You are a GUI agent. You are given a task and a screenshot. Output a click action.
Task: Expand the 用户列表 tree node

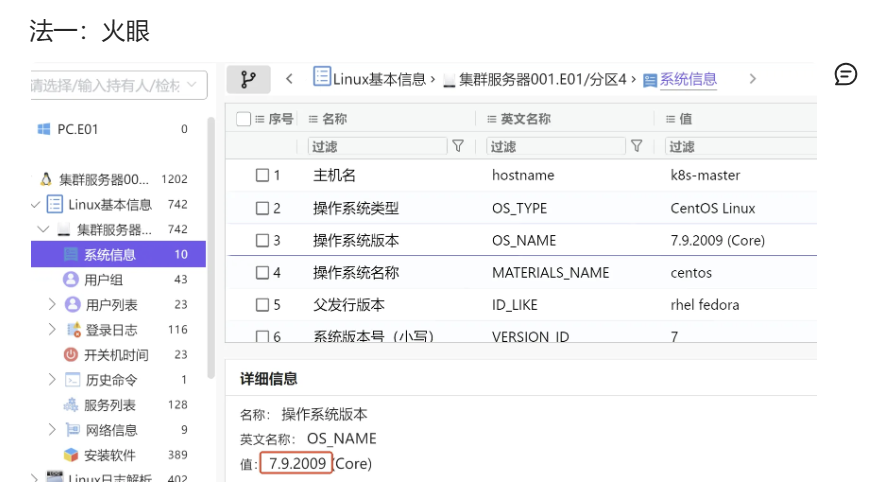pyautogui.click(x=52, y=304)
